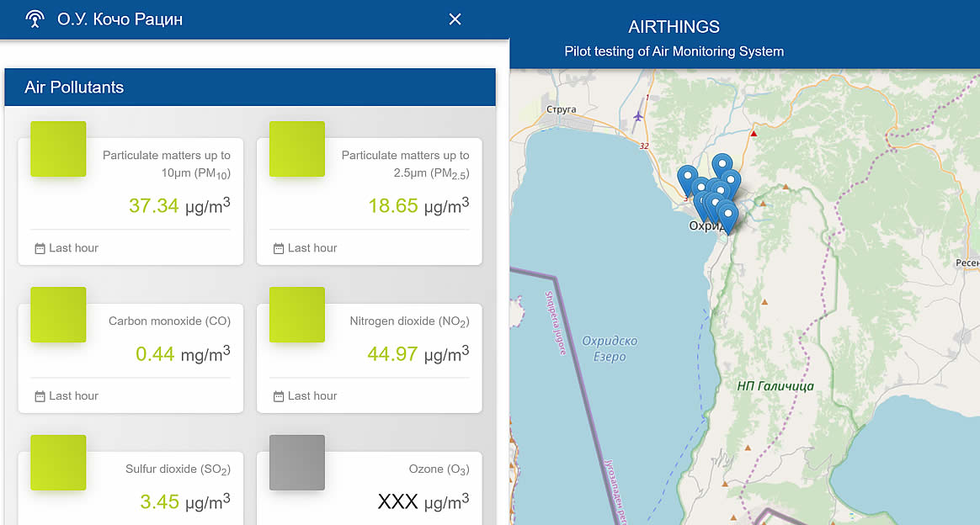Open 'Last hour' in the Nitrogen dioxide card

312,395
